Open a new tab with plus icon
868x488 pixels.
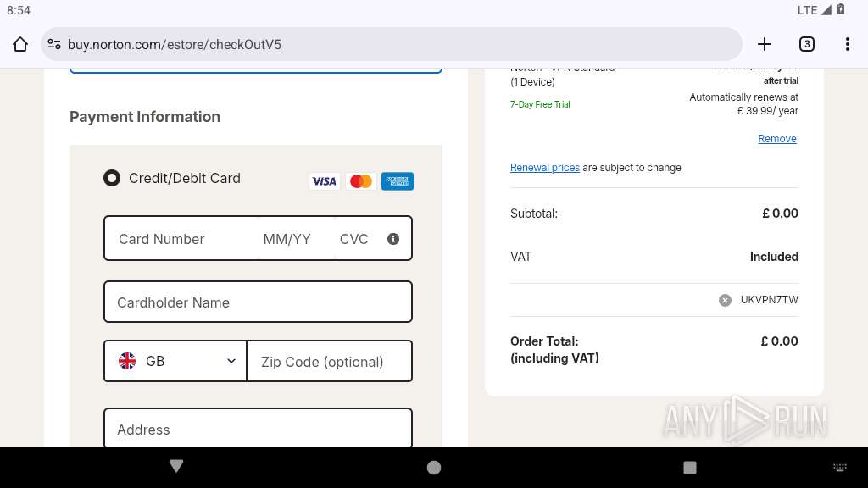[765, 44]
